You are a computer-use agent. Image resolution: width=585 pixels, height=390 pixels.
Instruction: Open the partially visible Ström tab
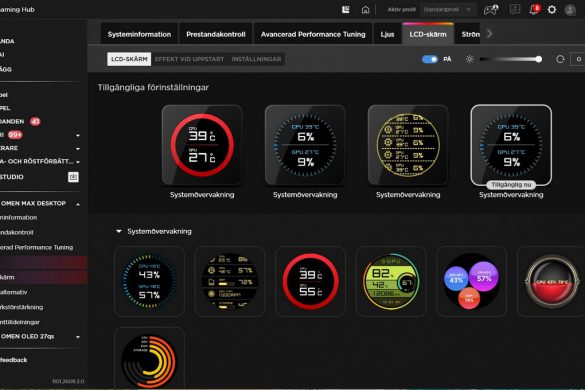469,34
